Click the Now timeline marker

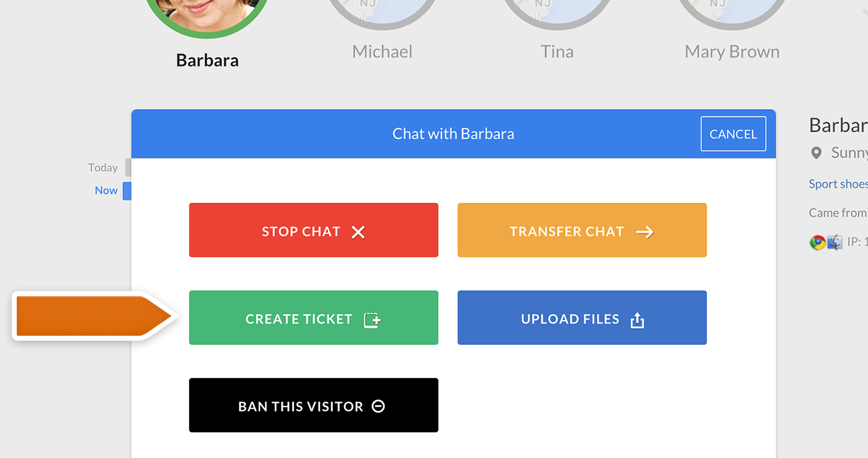point(106,191)
